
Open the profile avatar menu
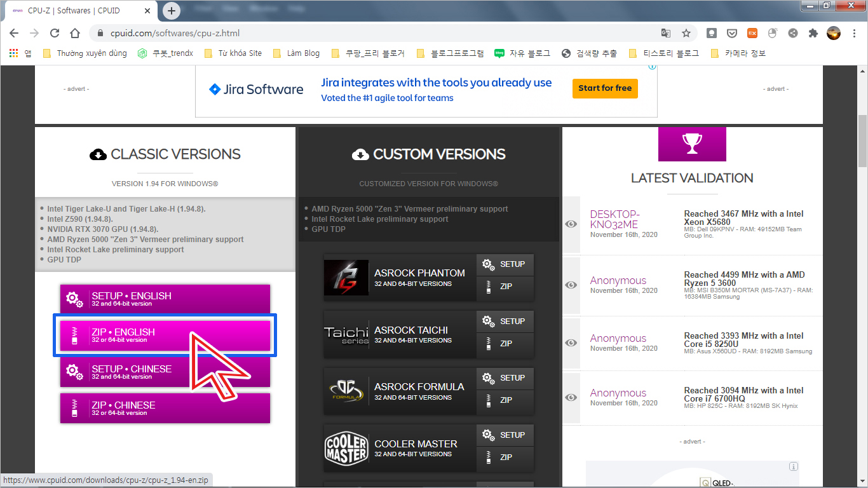[x=834, y=33]
